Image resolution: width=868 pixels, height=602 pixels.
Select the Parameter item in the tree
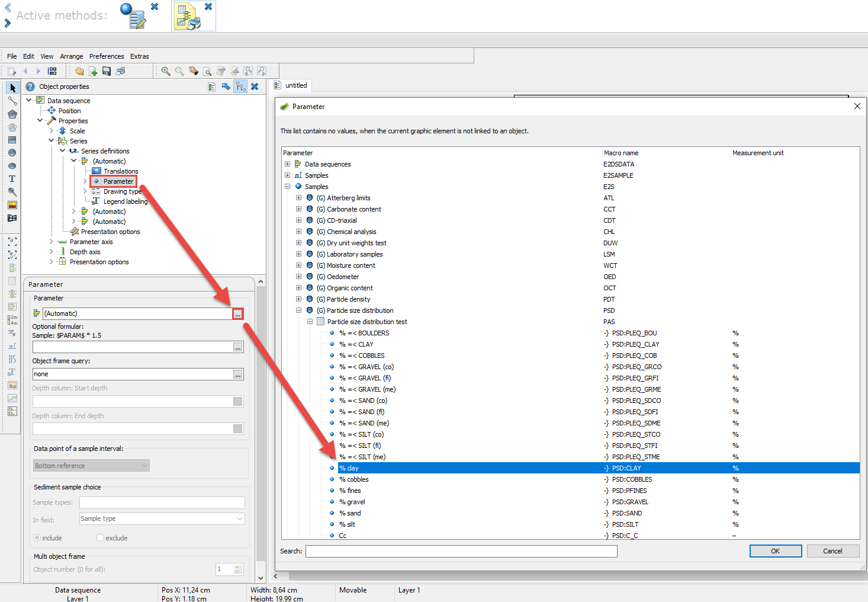coord(118,181)
